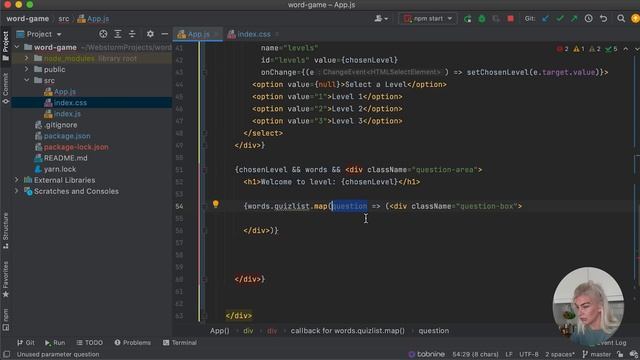The height and width of the screenshot is (360, 640).
Task: Click Git commit checkmark icon
Action: click(x=560, y=19)
